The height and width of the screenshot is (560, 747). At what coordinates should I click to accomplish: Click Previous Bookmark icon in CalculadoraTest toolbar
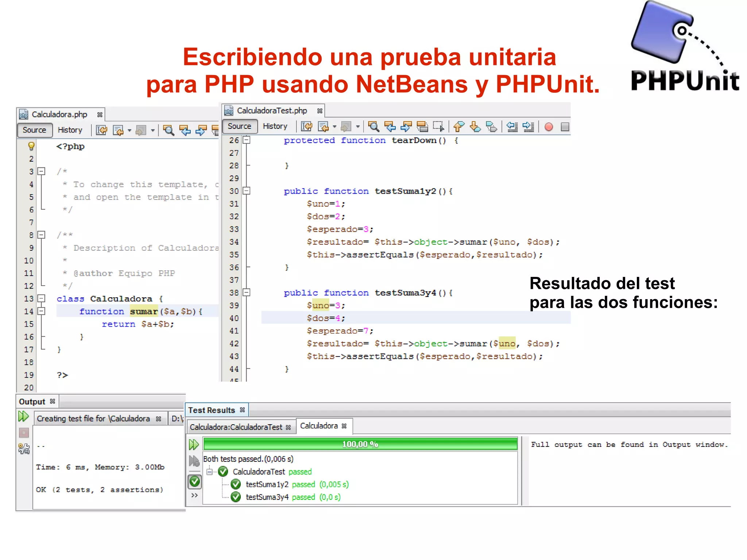(x=459, y=127)
